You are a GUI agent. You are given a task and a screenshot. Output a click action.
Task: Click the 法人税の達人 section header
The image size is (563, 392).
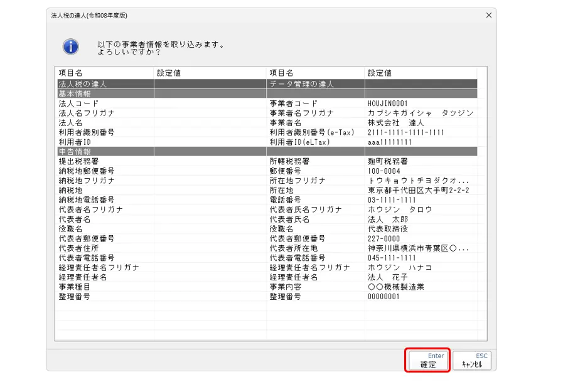[83, 84]
